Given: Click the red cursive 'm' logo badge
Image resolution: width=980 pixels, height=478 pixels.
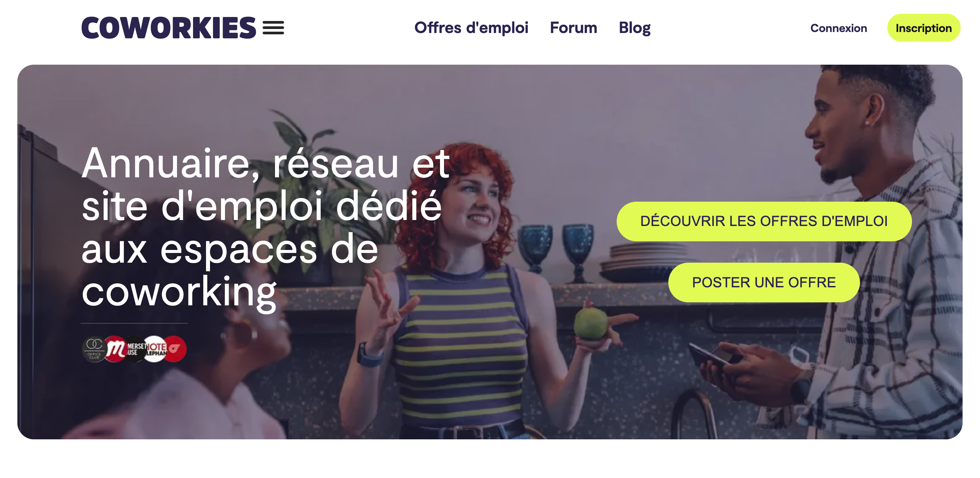Looking at the screenshot, I should pos(115,349).
